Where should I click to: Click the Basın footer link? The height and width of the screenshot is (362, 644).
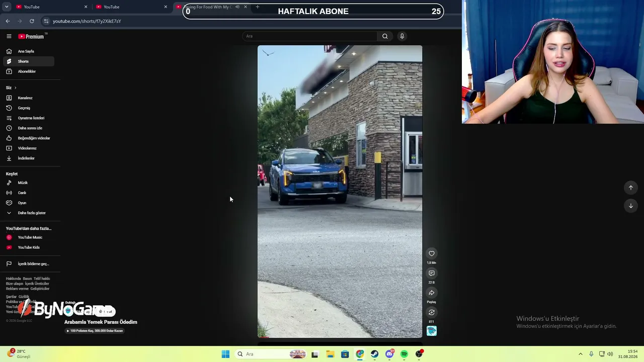coord(27,279)
